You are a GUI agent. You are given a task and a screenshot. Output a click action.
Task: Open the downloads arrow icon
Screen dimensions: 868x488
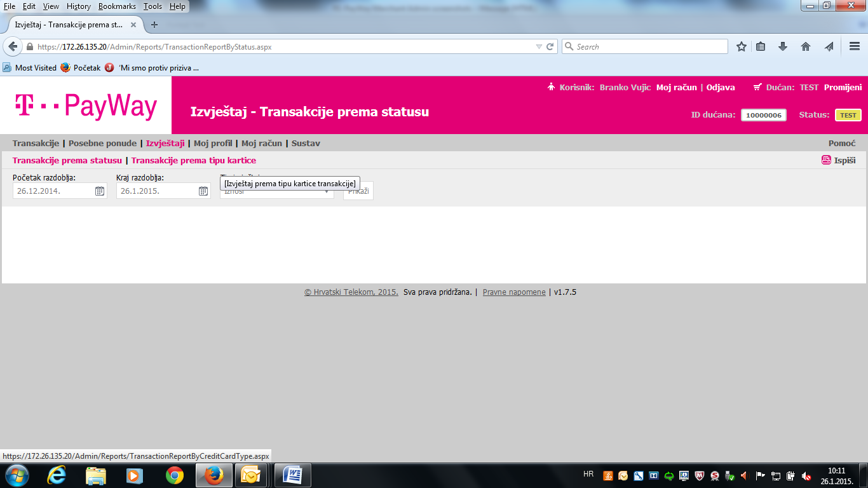pyautogui.click(x=783, y=46)
